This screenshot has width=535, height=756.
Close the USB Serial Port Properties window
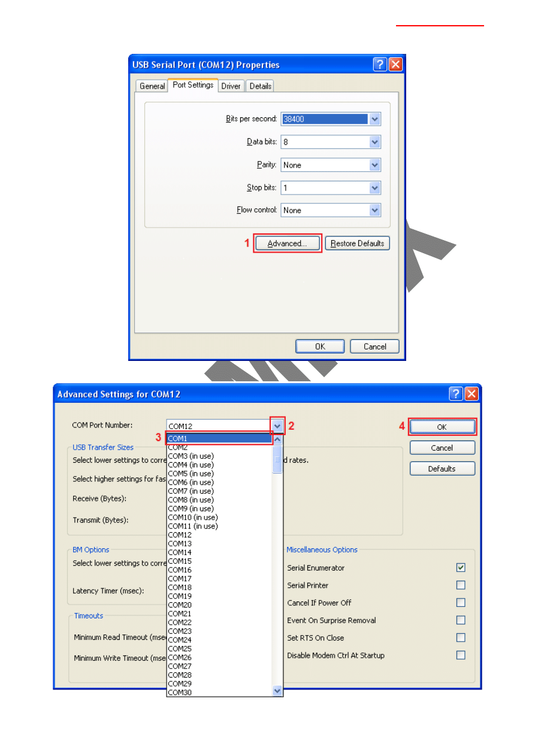tap(395, 65)
